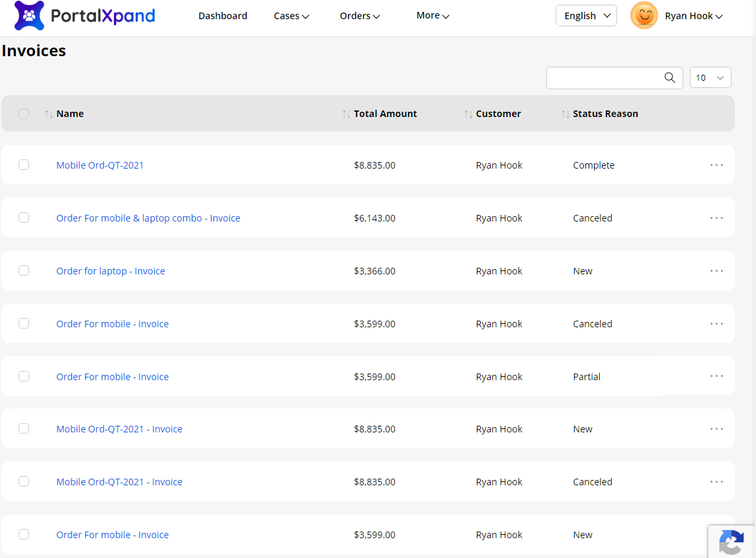Image resolution: width=756 pixels, height=558 pixels.
Task: Expand the Ryan Hook user menu
Action: pos(693,17)
